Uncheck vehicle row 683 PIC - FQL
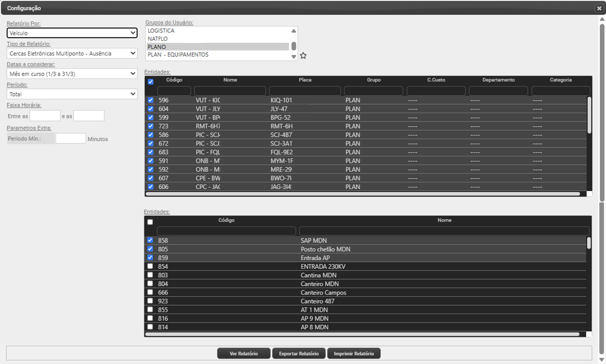 pos(151,152)
